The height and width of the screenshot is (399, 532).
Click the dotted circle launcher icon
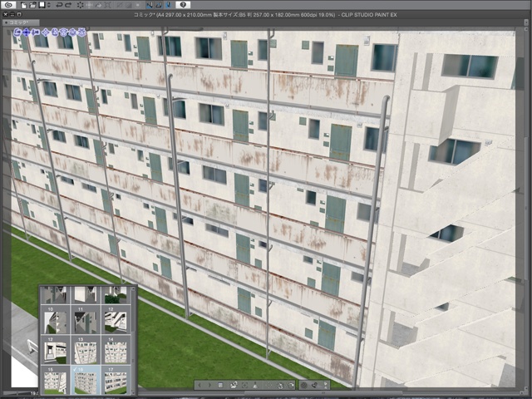(268, 385)
